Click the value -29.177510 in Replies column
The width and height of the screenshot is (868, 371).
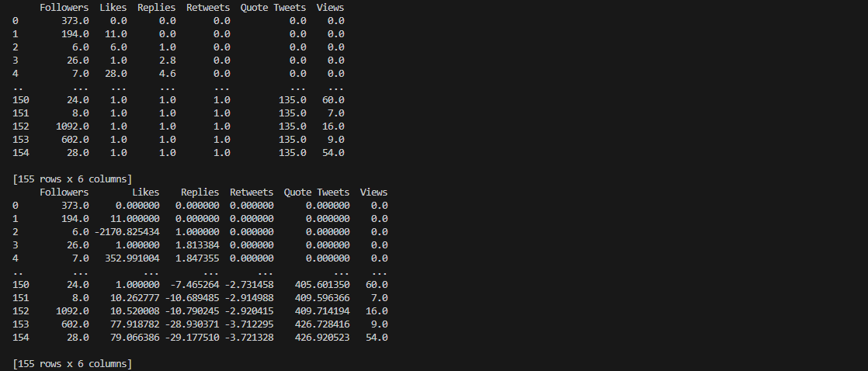pos(192,338)
